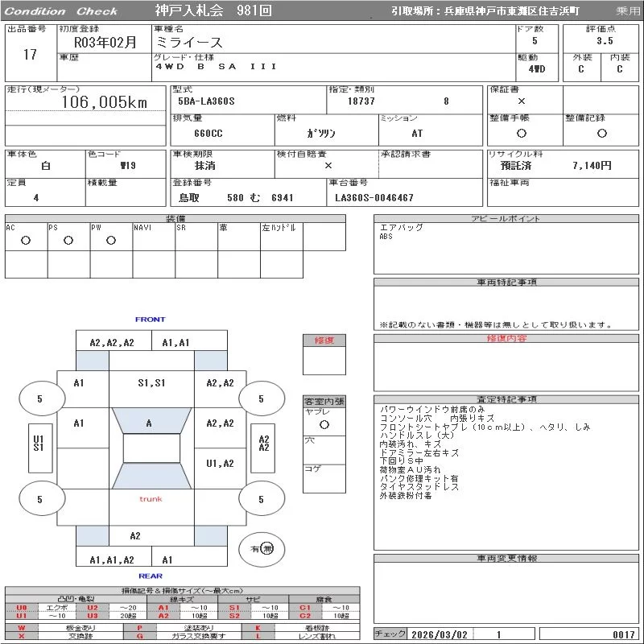
Task: Click the circle under ヤブレ in 客室内張
Action: tap(324, 425)
